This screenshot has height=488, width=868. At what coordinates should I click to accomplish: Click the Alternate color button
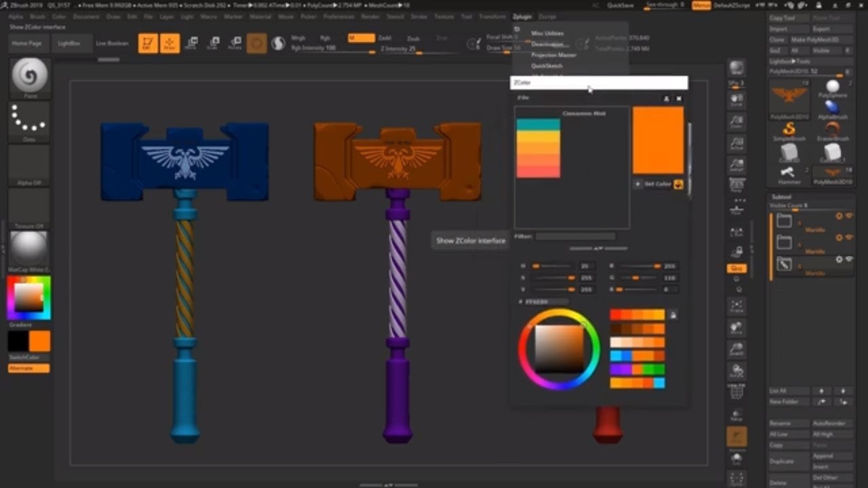coord(29,368)
